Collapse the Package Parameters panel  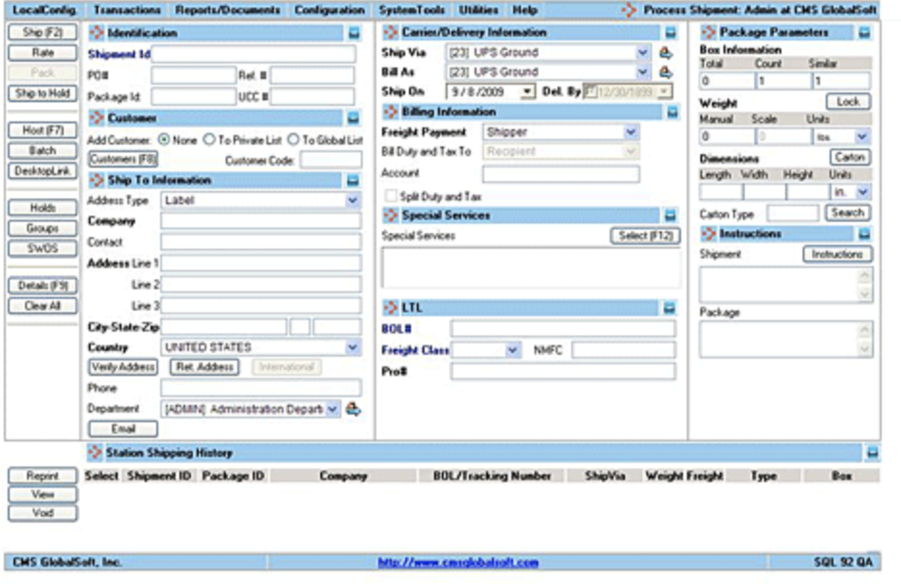tap(866, 32)
